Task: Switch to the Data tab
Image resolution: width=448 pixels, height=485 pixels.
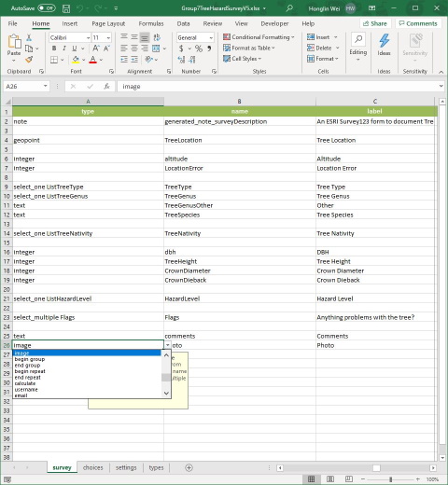Action: pos(183,23)
